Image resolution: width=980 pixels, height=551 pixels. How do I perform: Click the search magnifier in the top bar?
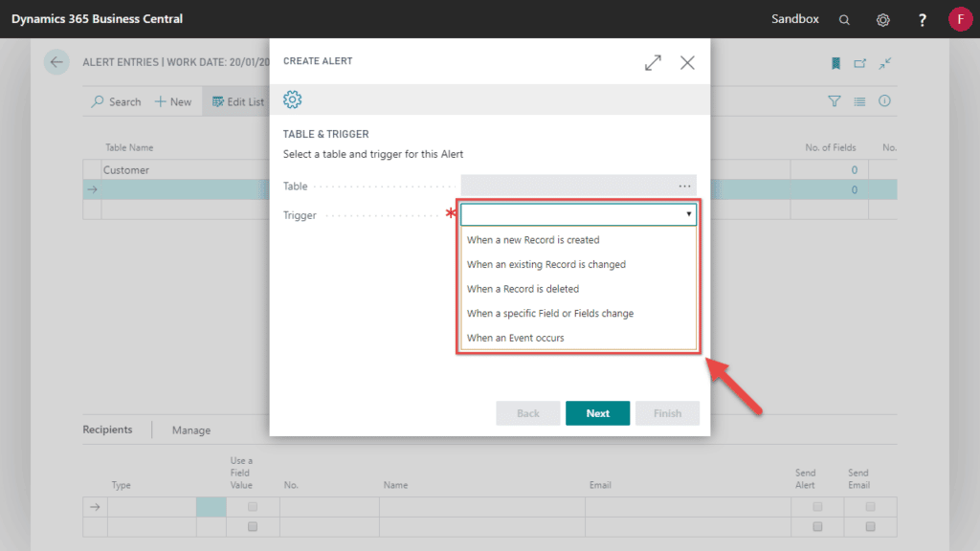[x=844, y=19]
